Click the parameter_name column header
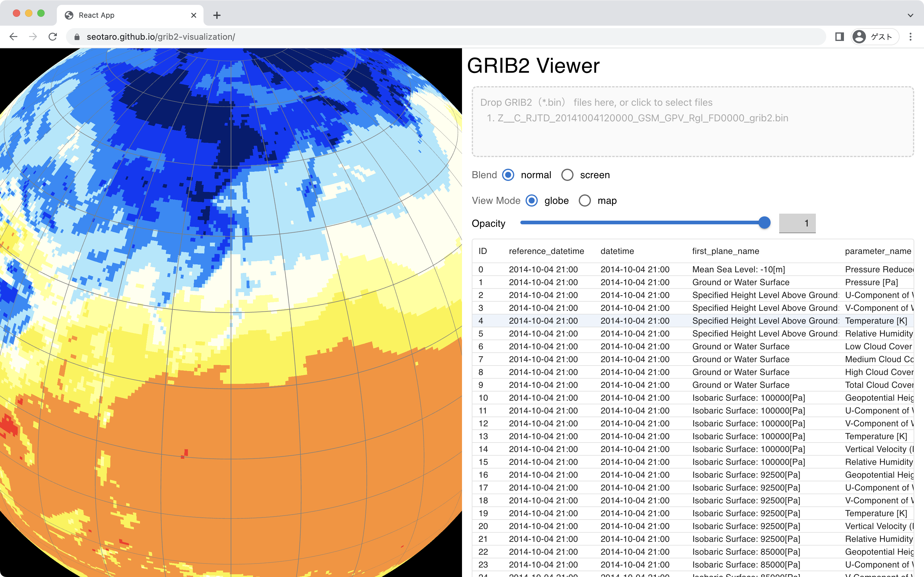 point(878,251)
